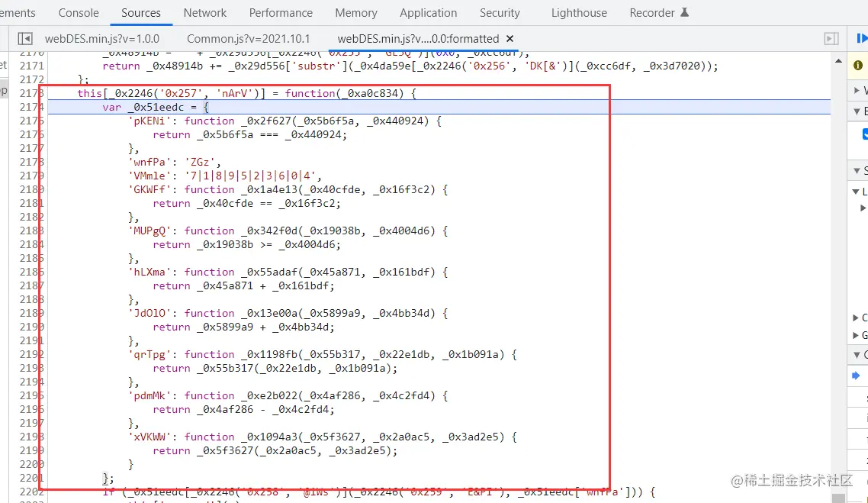
Task: Collapse the Breakpoints section
Action: point(857,111)
